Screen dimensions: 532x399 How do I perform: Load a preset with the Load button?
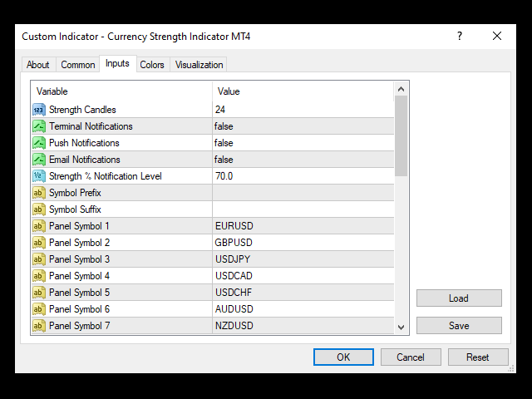(459, 298)
